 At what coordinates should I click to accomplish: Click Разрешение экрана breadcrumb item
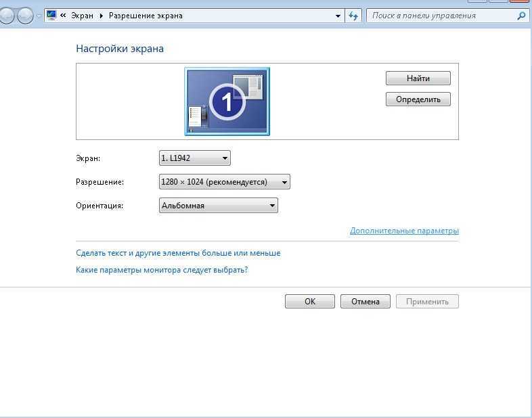tap(146, 16)
